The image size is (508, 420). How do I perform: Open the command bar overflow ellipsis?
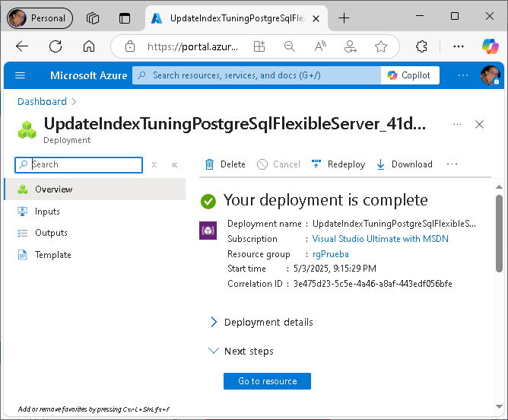coord(452,164)
